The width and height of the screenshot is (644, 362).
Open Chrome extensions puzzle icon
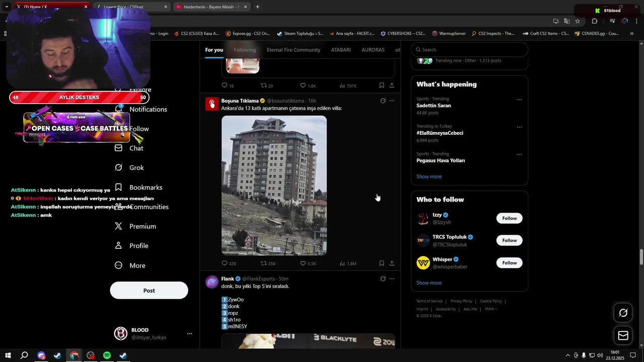[595, 21]
